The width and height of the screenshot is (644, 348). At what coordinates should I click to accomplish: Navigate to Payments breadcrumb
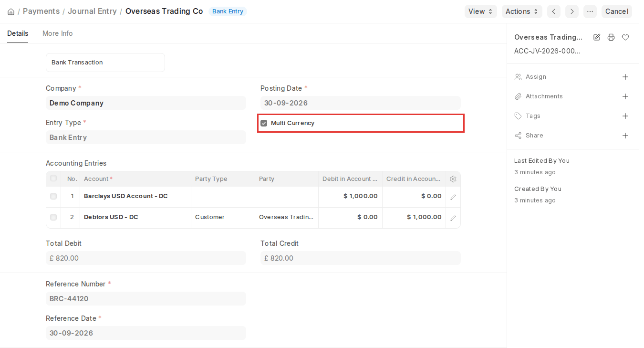[x=42, y=11]
